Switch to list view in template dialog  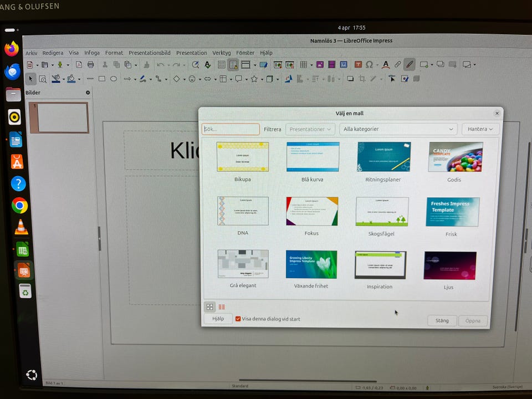pos(222,306)
